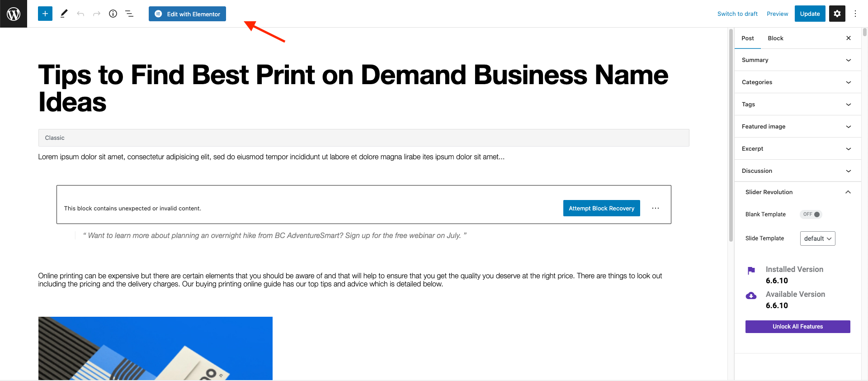Open the three-dot Options menu in top bar
Screen dimensions: 868x381
click(855, 14)
